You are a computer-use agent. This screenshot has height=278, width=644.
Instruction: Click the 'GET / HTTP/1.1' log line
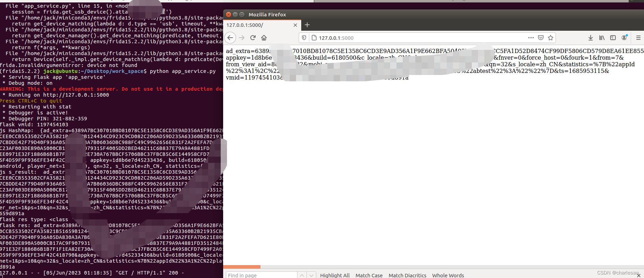(x=92, y=273)
